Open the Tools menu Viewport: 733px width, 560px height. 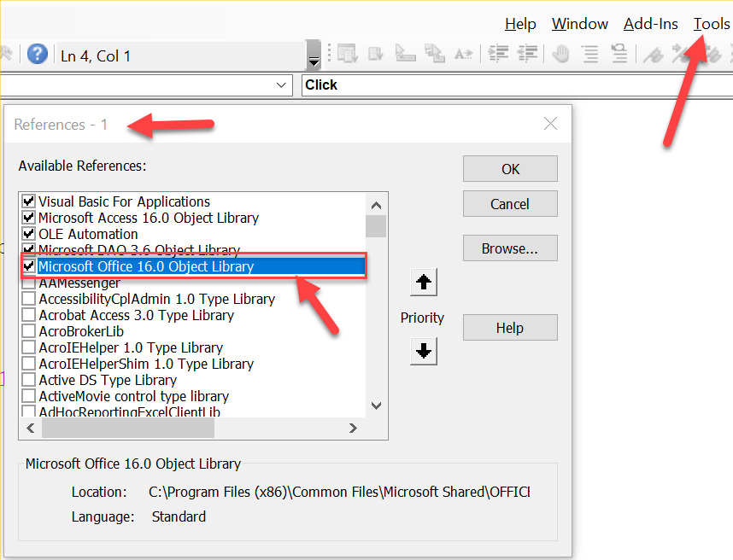coord(712,23)
